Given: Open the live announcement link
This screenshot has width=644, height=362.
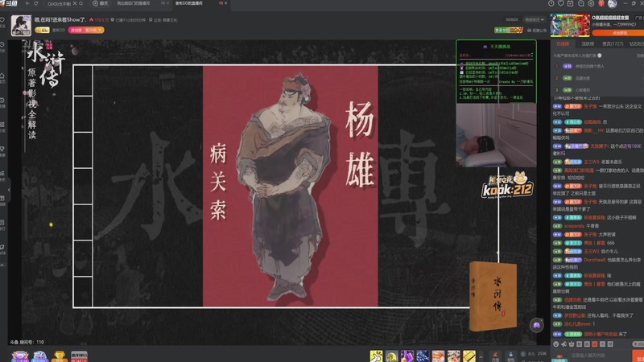Looking at the screenshot, I should click(537, 30).
